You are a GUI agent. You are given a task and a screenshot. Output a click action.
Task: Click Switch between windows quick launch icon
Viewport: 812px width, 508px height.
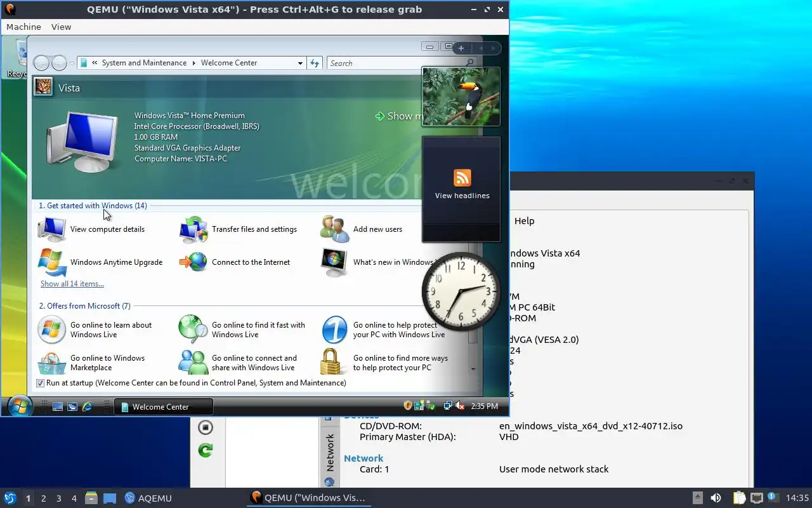[72, 406]
